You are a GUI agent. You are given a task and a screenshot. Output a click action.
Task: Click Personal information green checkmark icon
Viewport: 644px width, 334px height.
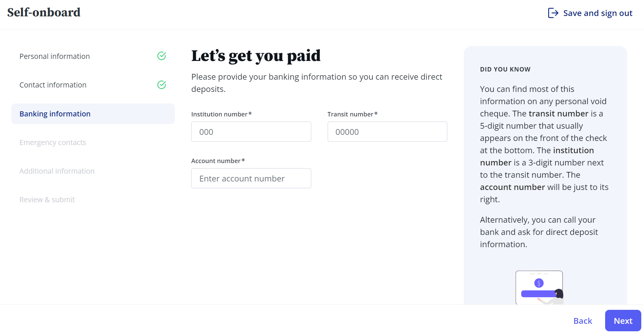(162, 56)
